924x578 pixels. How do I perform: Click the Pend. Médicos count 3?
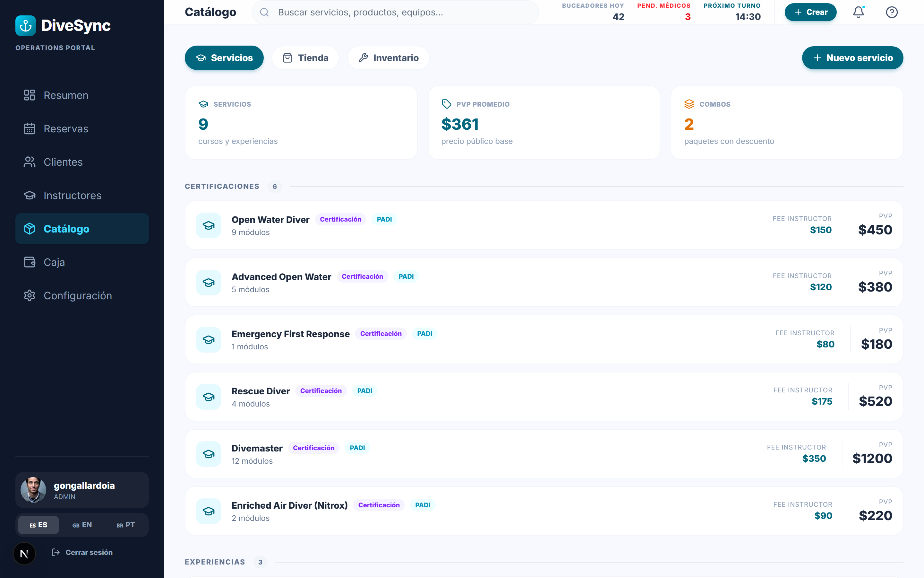point(688,17)
